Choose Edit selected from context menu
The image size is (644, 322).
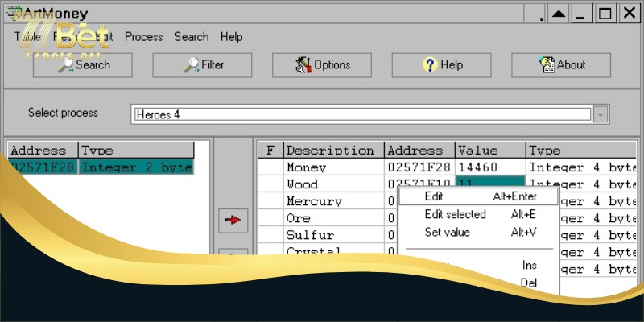[x=478, y=214]
